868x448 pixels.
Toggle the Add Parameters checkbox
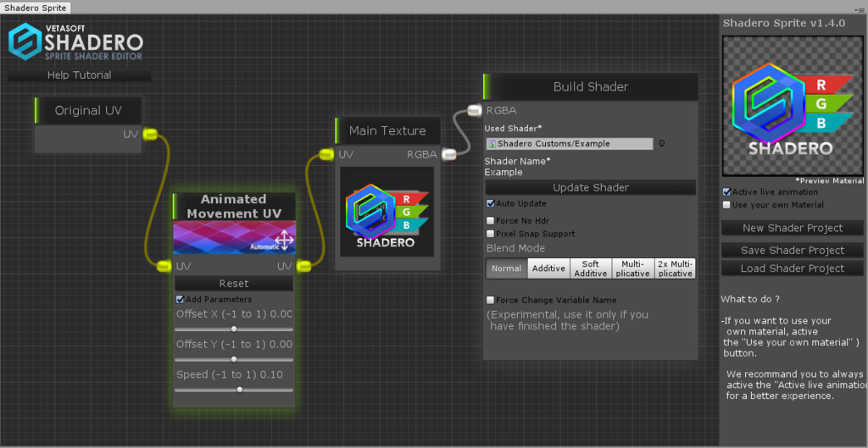coord(180,299)
